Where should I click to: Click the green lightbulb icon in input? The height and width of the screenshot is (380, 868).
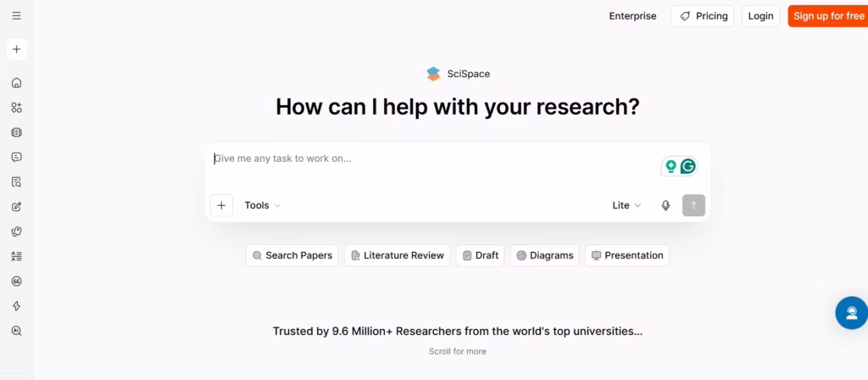pyautogui.click(x=671, y=166)
